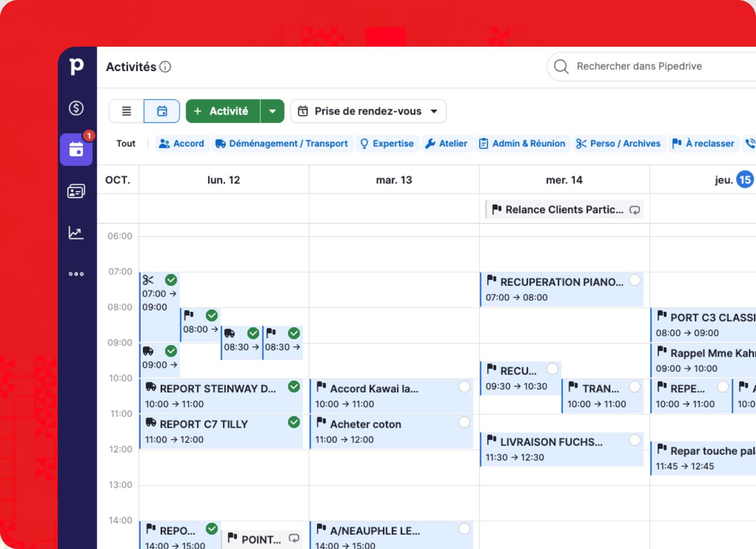Select the highlighted day 15 marker
This screenshot has width=756, height=549.
coord(745,179)
